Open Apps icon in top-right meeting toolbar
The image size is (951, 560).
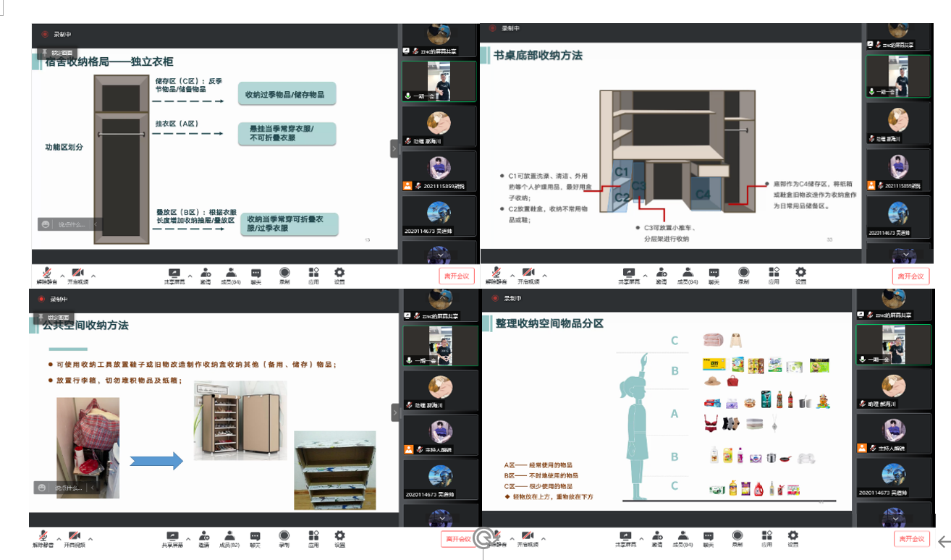pos(774,273)
